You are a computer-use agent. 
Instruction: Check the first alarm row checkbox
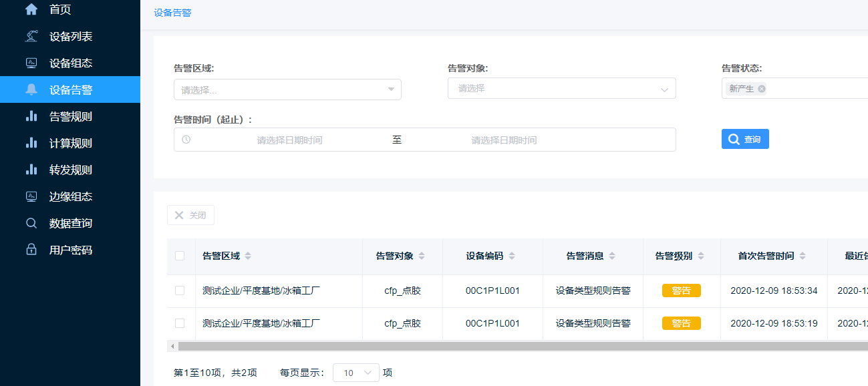click(180, 291)
